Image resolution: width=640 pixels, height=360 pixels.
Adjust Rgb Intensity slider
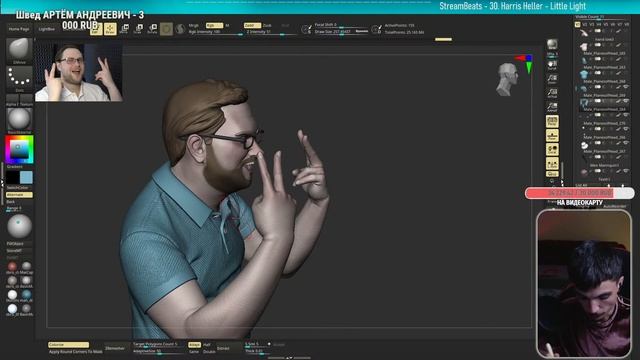point(216,32)
